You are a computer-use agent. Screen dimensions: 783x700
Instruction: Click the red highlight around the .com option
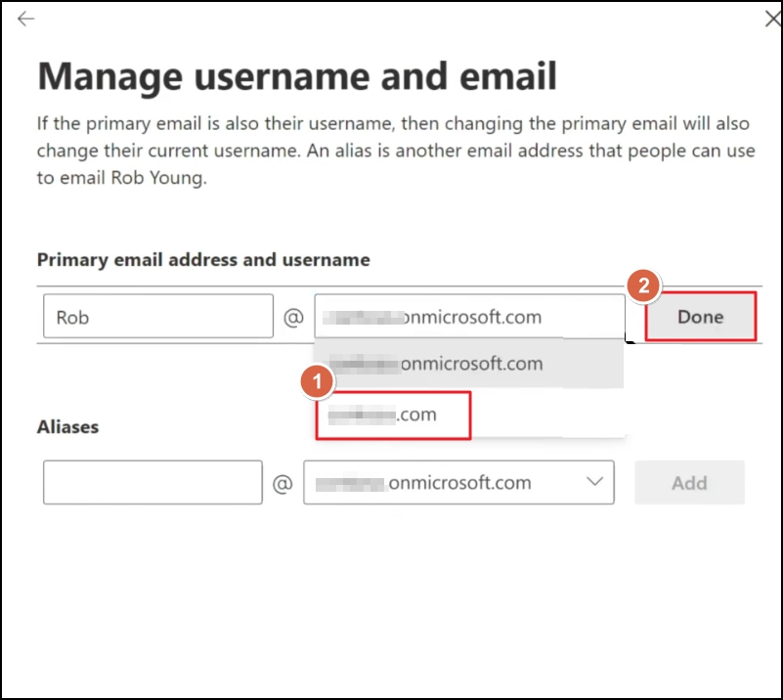[393, 414]
